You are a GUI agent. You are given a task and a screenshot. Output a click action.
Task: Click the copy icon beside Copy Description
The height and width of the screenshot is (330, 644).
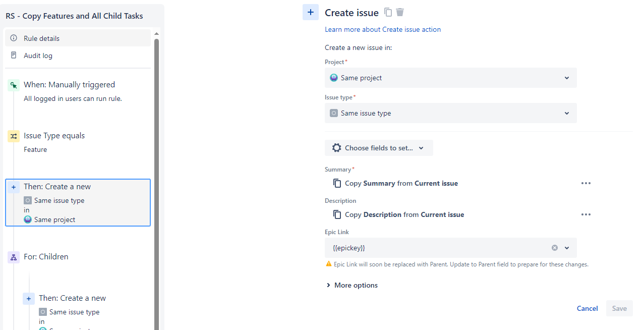coord(337,214)
